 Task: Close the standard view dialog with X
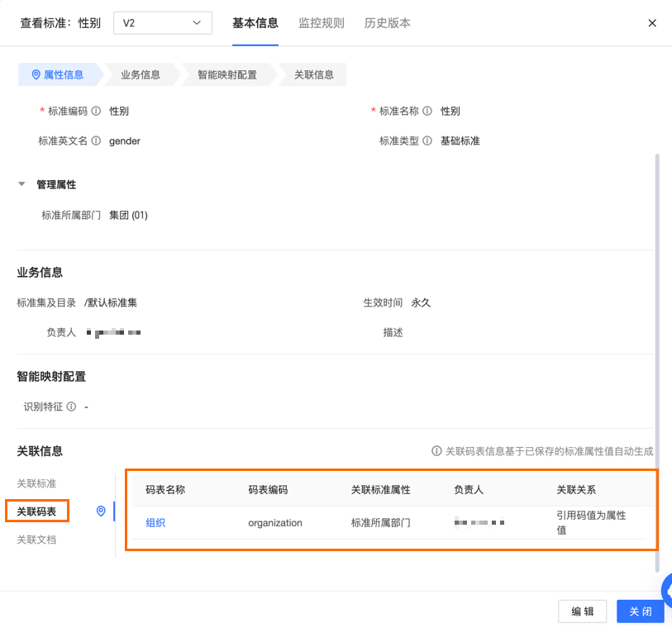(x=652, y=23)
